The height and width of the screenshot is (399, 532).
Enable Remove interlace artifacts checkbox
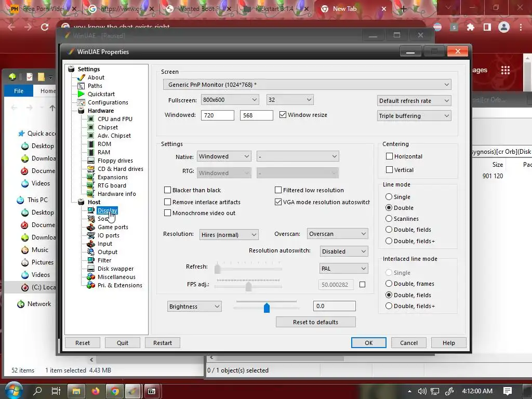tap(167, 202)
